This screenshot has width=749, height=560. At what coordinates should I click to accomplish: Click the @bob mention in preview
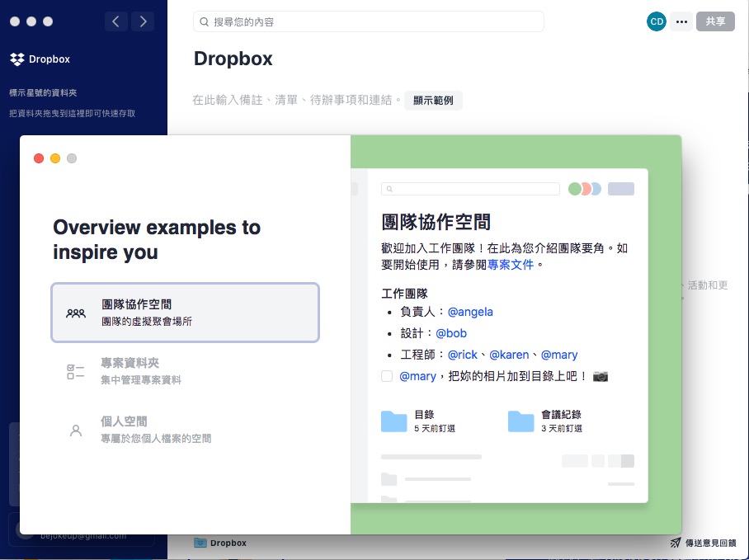pyautogui.click(x=451, y=333)
